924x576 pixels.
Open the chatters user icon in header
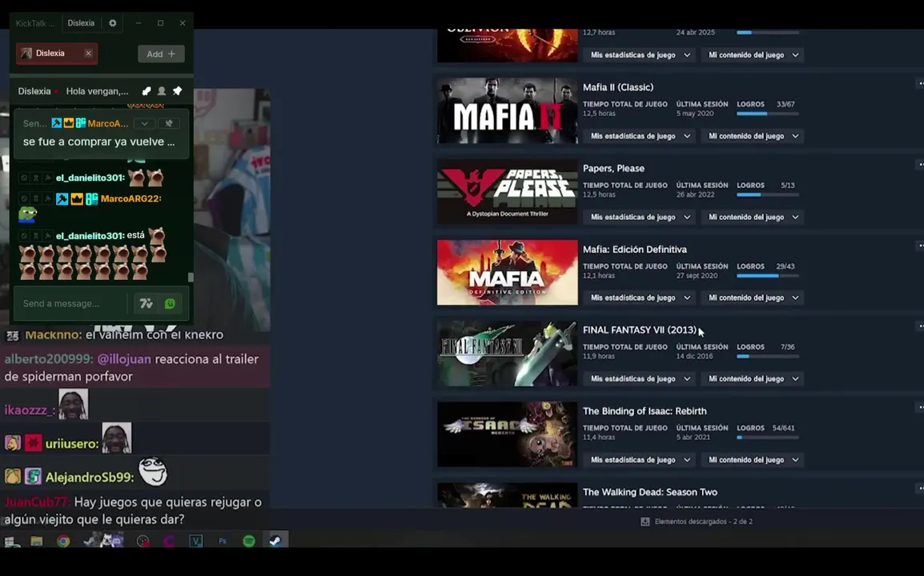[162, 90]
